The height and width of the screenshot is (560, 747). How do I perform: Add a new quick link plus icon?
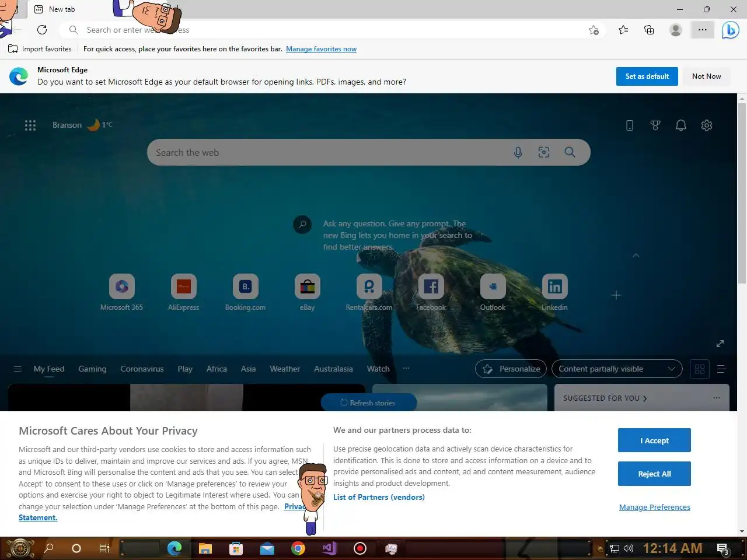pos(616,295)
